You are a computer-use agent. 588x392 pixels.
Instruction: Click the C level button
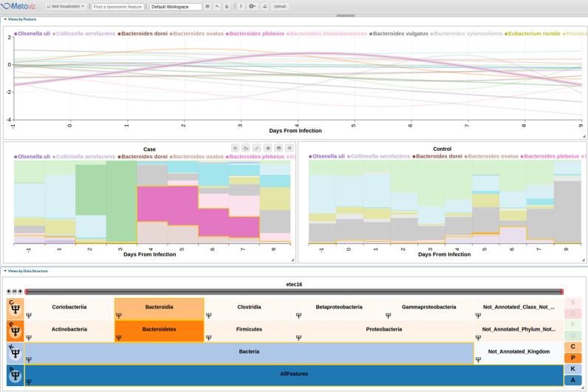click(572, 347)
